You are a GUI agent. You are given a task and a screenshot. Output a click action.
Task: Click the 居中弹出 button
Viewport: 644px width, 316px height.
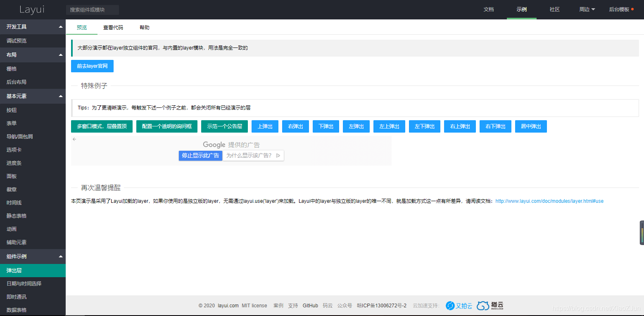(531, 126)
